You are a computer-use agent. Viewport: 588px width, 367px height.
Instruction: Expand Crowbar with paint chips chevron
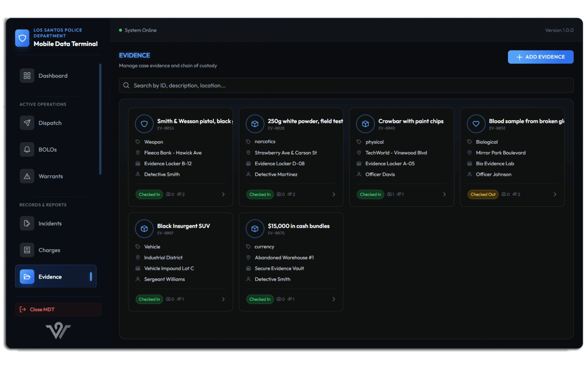pyautogui.click(x=444, y=194)
